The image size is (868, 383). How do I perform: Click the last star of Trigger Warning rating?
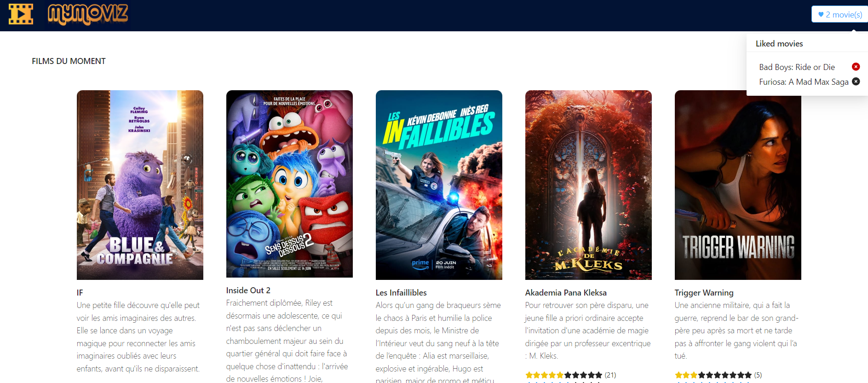click(748, 375)
